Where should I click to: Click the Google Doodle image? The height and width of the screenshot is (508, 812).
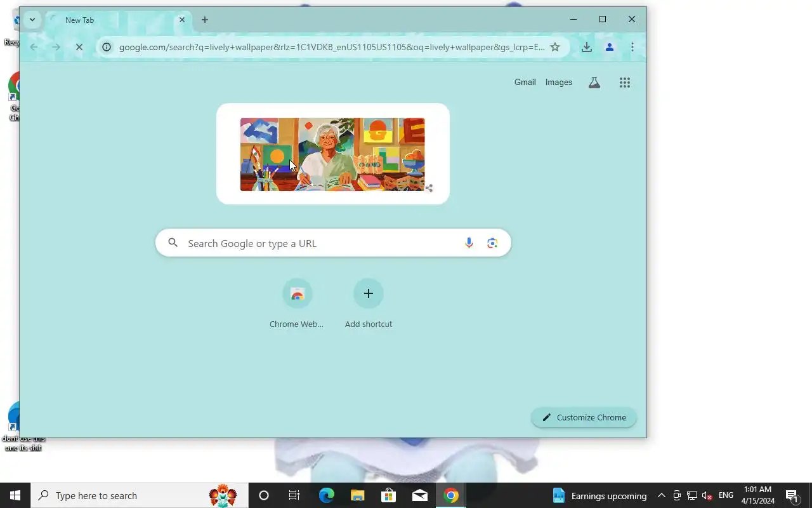click(332, 154)
